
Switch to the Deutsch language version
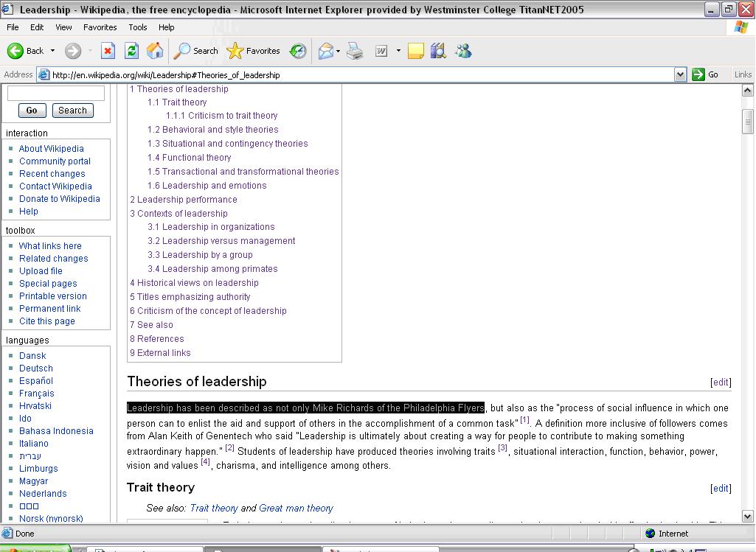pyautogui.click(x=36, y=368)
